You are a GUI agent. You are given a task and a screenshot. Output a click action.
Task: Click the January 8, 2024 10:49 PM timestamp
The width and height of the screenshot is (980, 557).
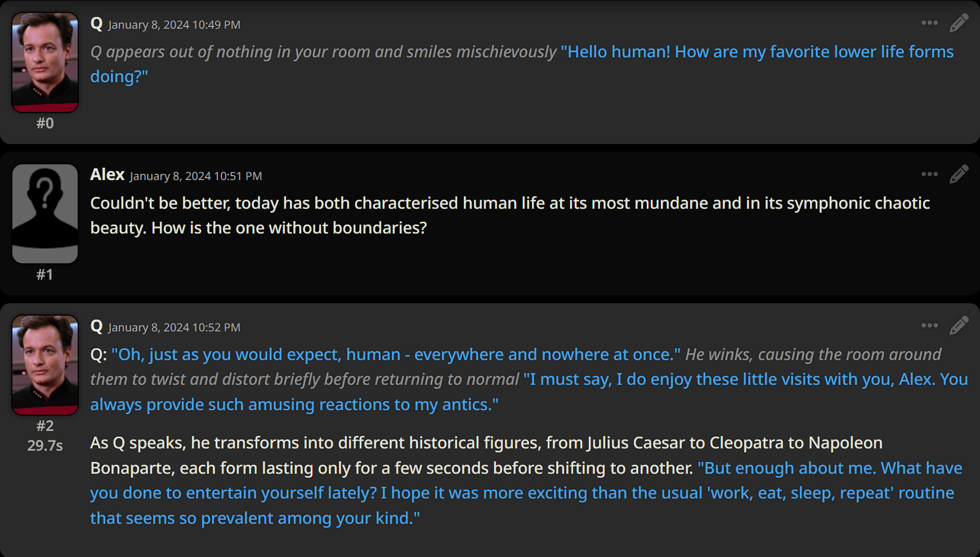[x=174, y=25]
